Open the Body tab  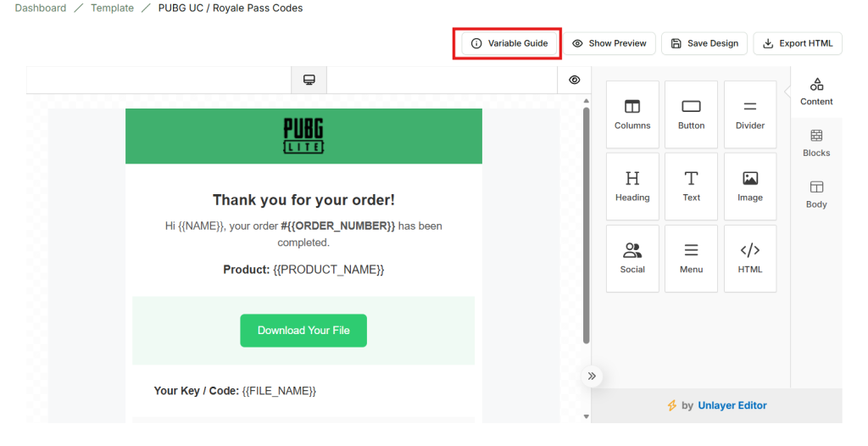pyautogui.click(x=816, y=194)
